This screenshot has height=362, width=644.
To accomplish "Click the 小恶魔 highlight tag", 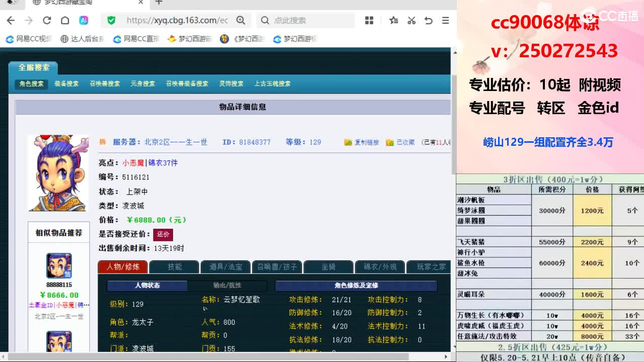I will coord(133,163).
